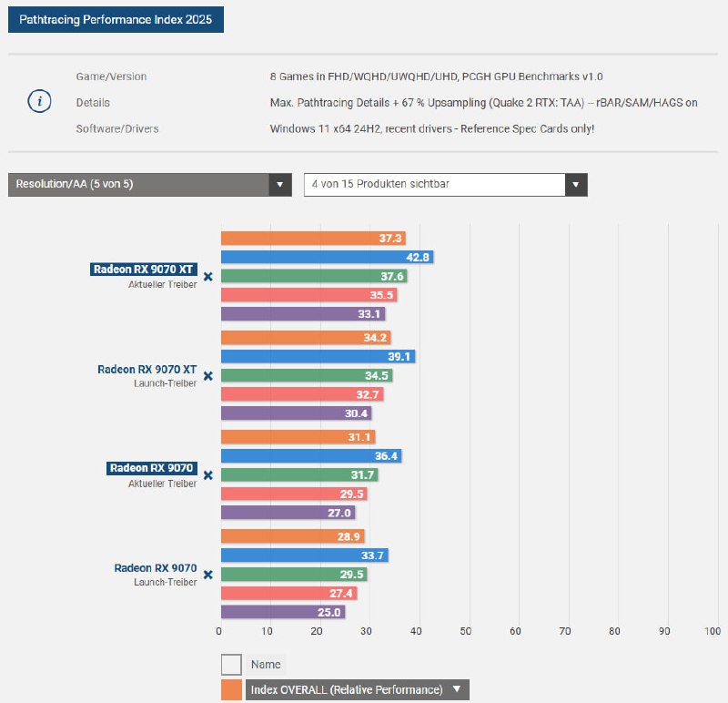Click the purple 27.0 bar

(288, 513)
